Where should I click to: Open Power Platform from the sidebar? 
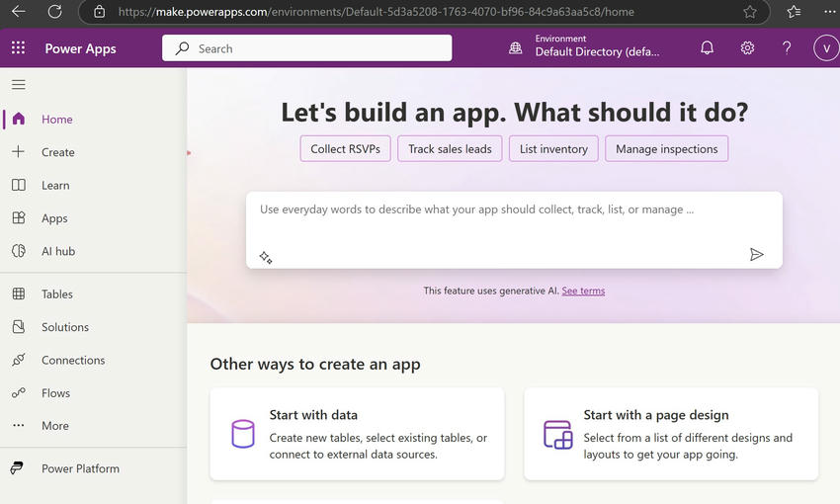coord(80,468)
